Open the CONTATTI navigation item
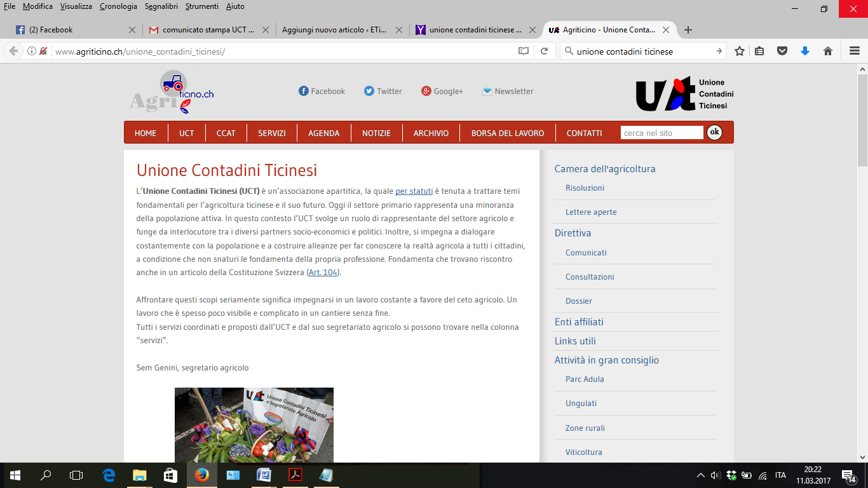Viewport: 868px width, 488px height. pos(585,133)
